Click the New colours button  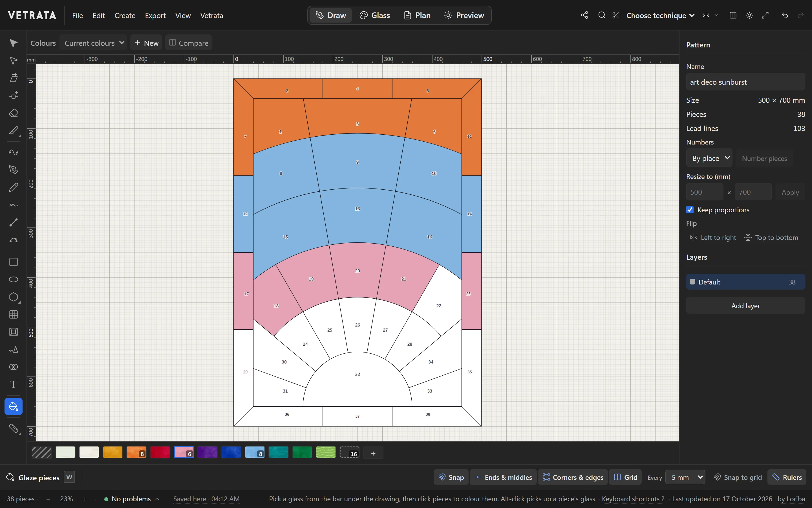[x=146, y=43]
